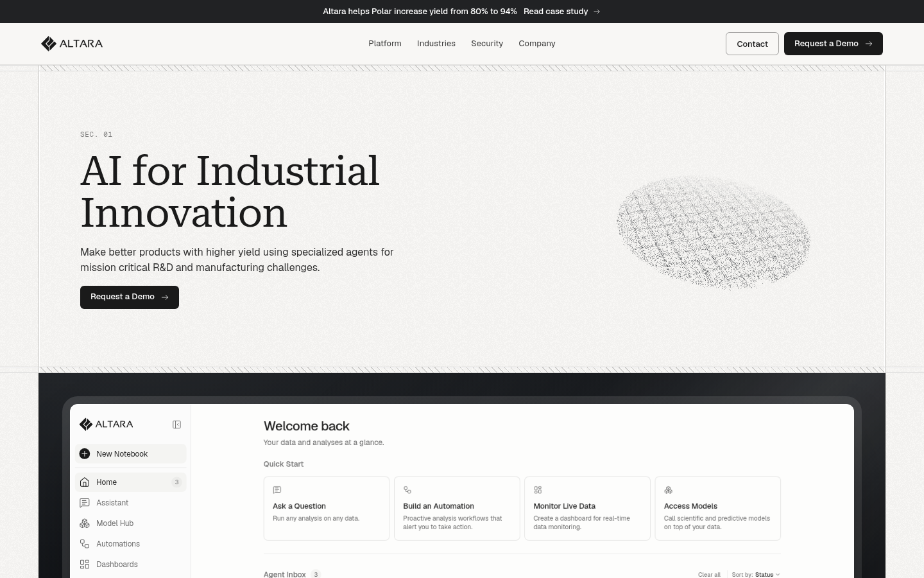Click the Monitor Live Data card title

[x=564, y=506]
